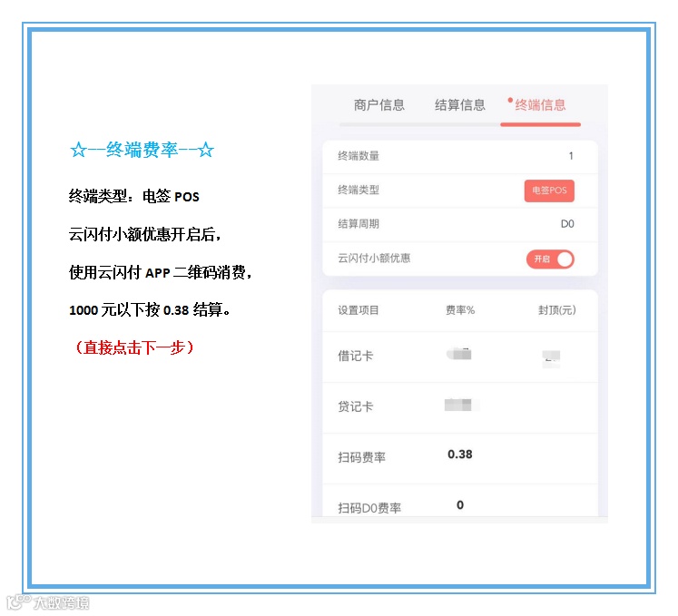
Task: Click the blue 终端费率 heading
Action: coord(142,150)
